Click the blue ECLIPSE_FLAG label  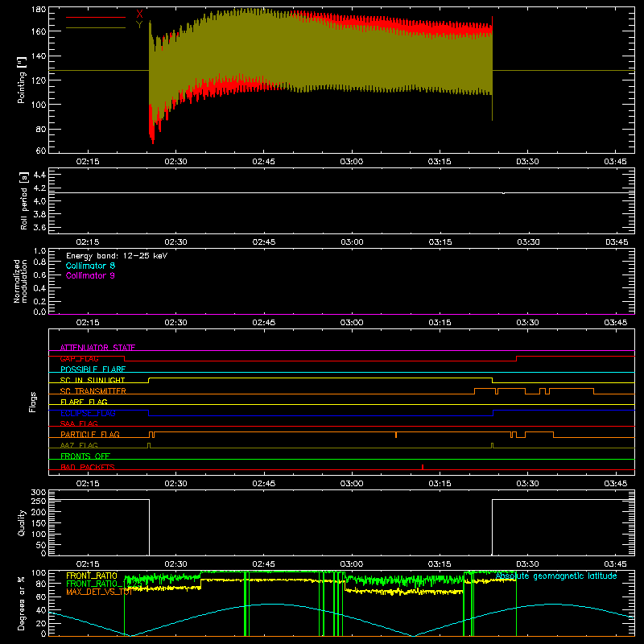tap(88, 413)
